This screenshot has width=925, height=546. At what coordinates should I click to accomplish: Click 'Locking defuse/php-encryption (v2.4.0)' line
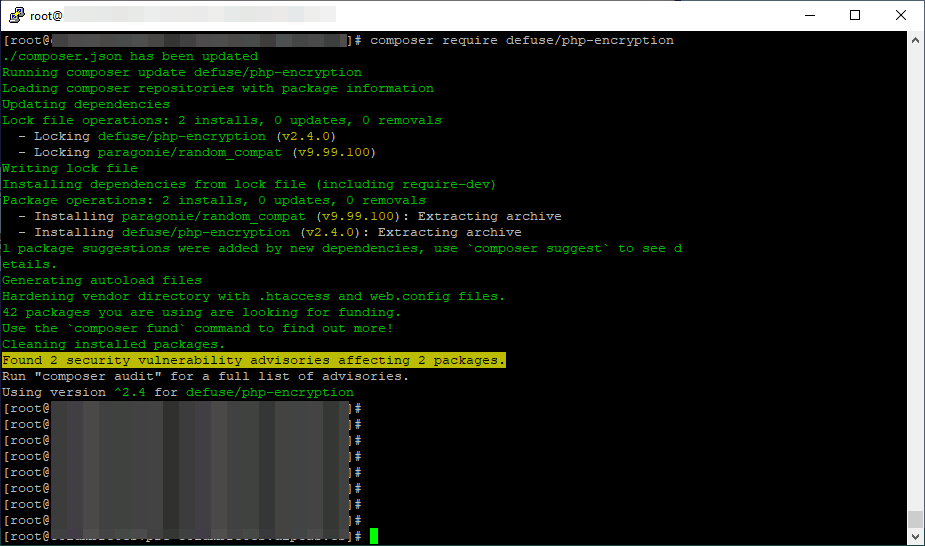click(x=177, y=136)
